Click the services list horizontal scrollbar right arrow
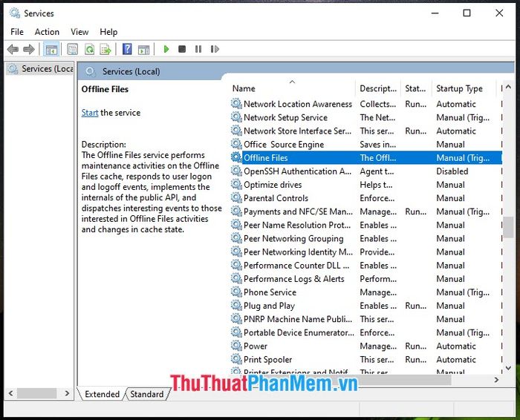Screen dimensions: 520x420 coord(496,380)
